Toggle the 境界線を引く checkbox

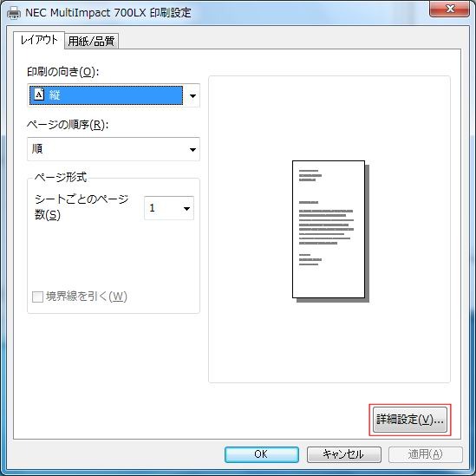pos(37,297)
